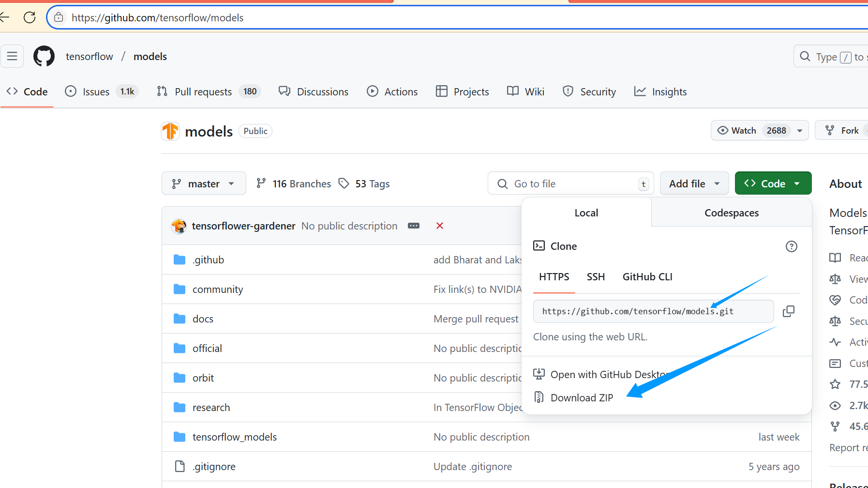Expand the Add file dropdown
The image size is (868, 488).
click(x=694, y=183)
